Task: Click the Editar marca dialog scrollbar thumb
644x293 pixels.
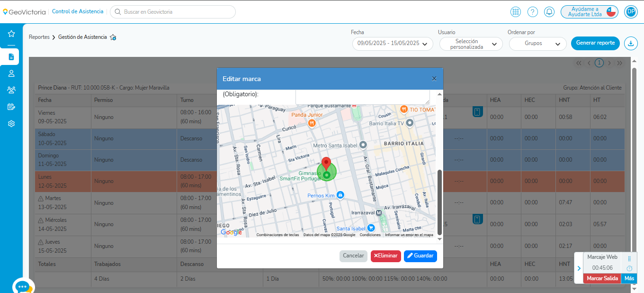Action: pos(439,202)
